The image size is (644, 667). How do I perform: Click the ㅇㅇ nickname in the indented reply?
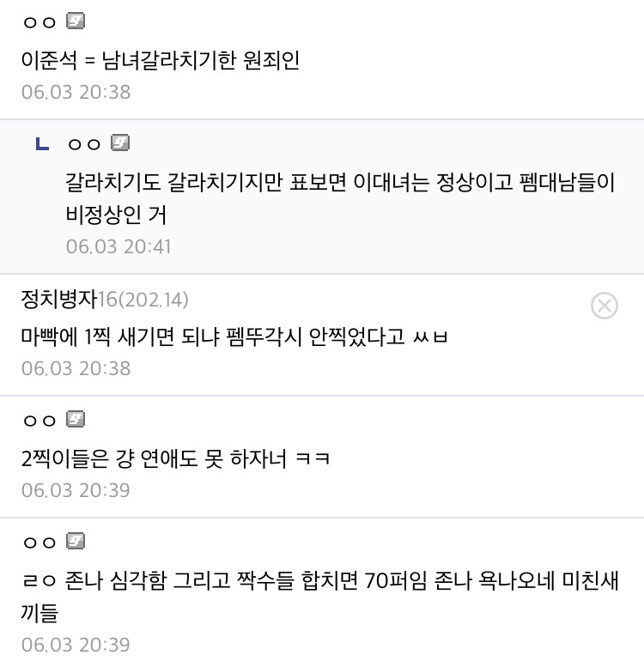pos(84,144)
